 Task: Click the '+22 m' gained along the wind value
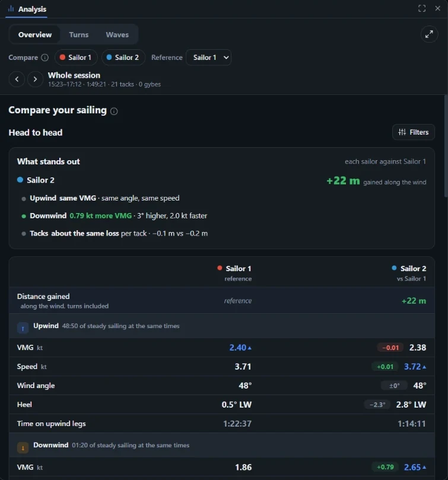pos(343,181)
